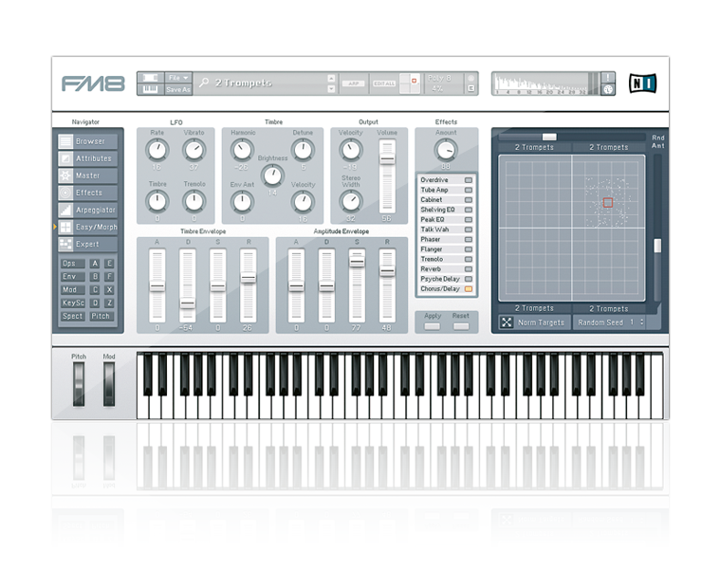This screenshot has height=588, width=720.
Task: Toggle the Reverb effect on
Action: pyautogui.click(x=468, y=269)
